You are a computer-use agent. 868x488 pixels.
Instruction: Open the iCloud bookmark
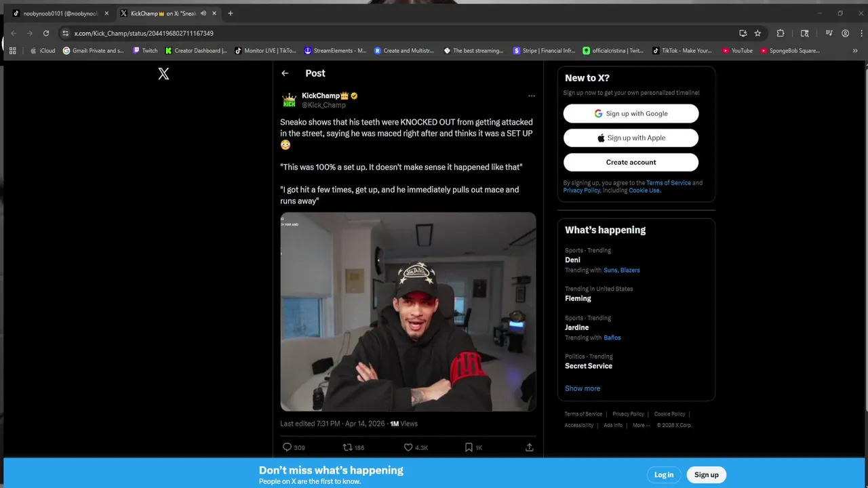tap(43, 51)
